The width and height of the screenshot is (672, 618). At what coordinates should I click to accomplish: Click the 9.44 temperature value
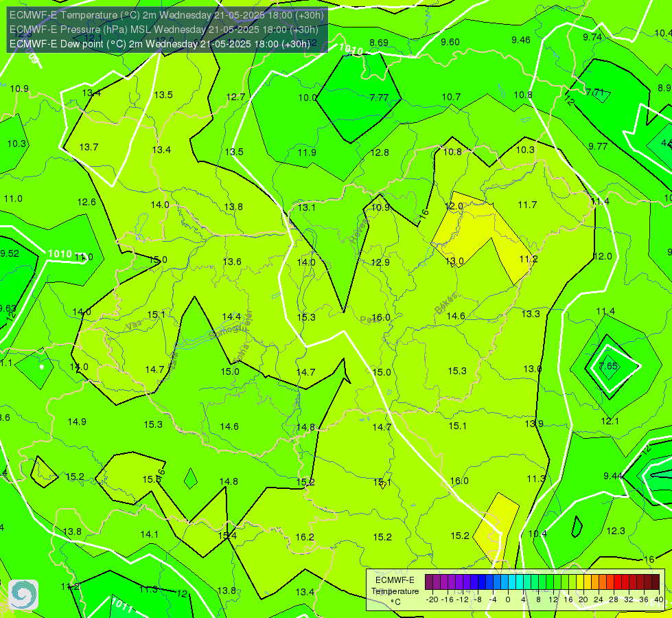[613, 476]
